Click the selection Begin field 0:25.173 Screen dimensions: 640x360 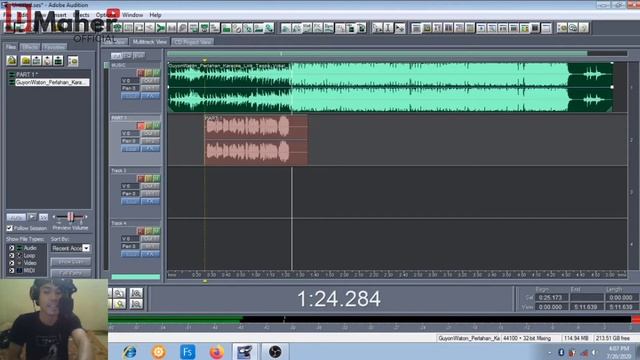(551, 298)
